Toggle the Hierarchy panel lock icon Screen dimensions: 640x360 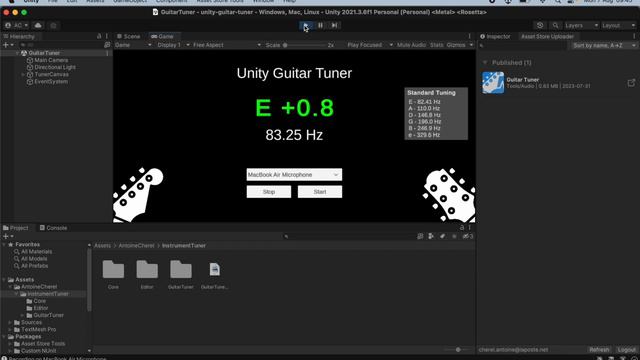(99, 36)
